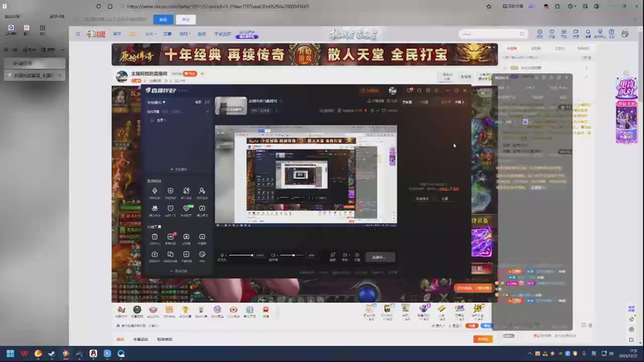Open the message icon with red badge in the companion's title bar
The image size is (644, 362).
coord(410,90)
